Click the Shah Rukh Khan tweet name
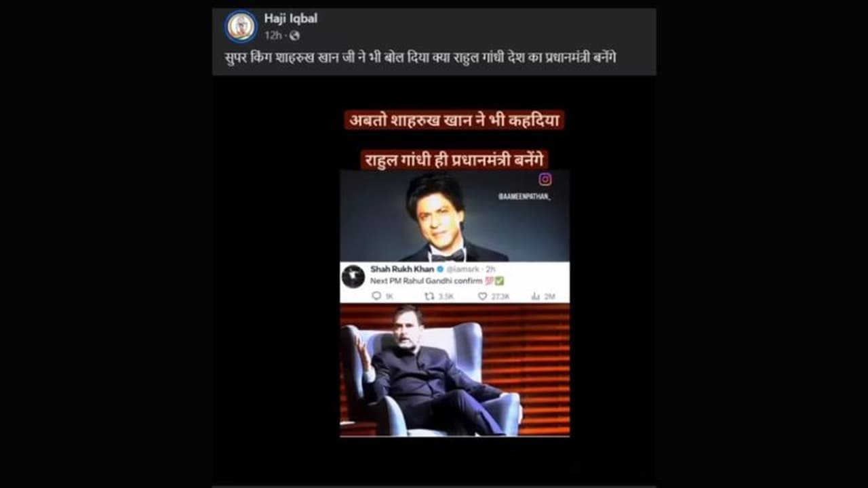 pyautogui.click(x=402, y=269)
